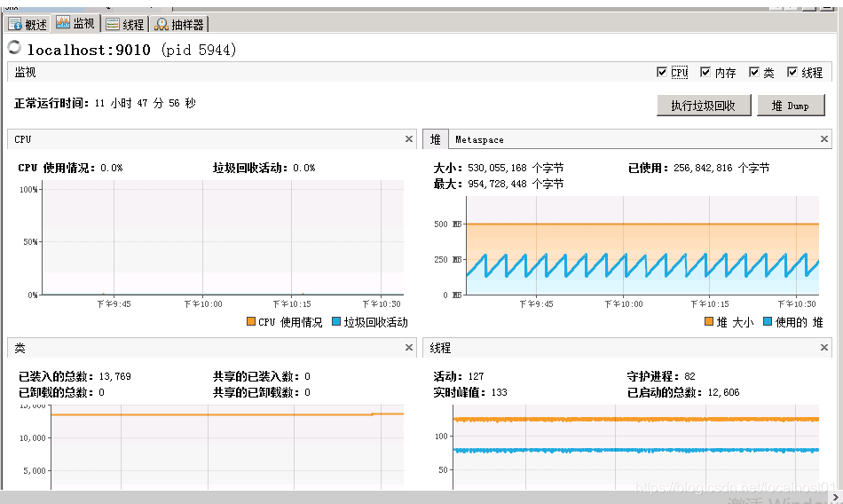Click the peak threads value 133
Viewport: 843px width, 504px height.
(499, 393)
